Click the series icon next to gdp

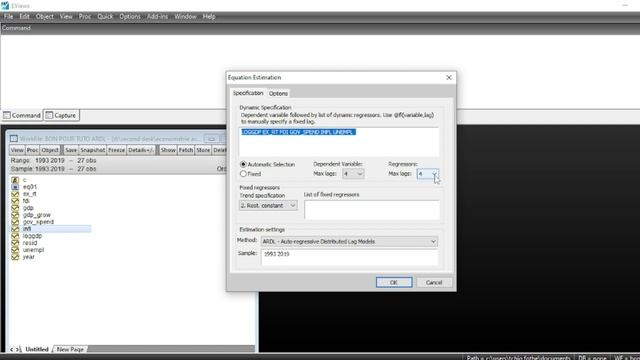coord(15,208)
